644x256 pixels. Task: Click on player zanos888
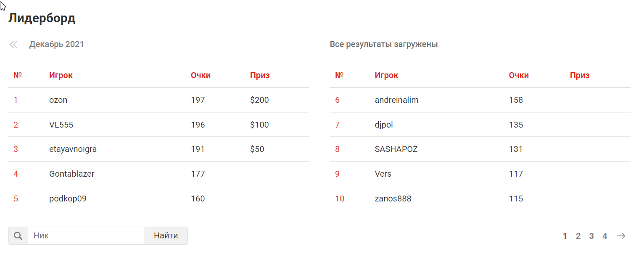pyautogui.click(x=393, y=199)
